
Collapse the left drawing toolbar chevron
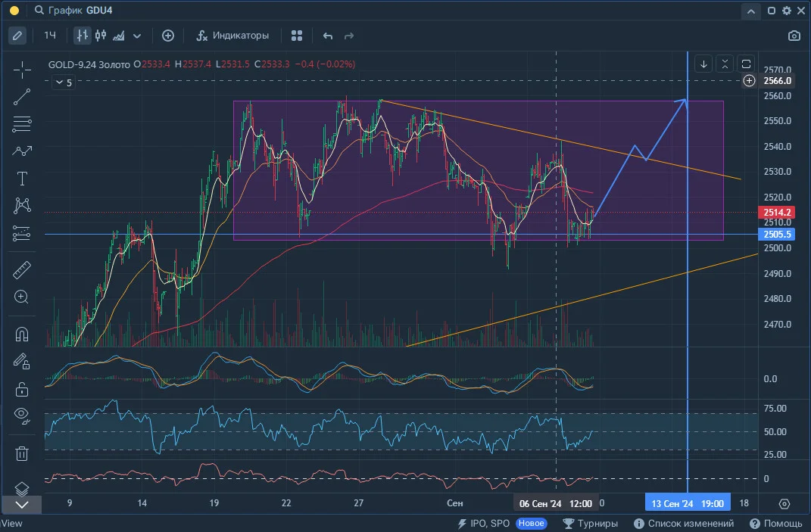22,505
